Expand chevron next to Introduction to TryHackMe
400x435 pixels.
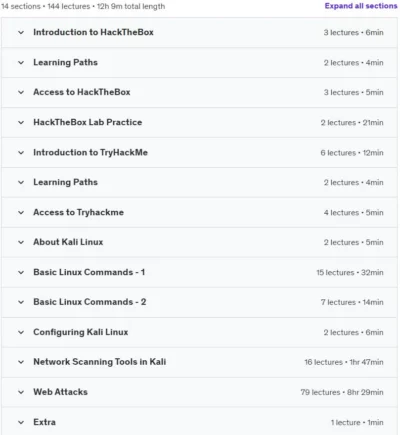tap(21, 153)
